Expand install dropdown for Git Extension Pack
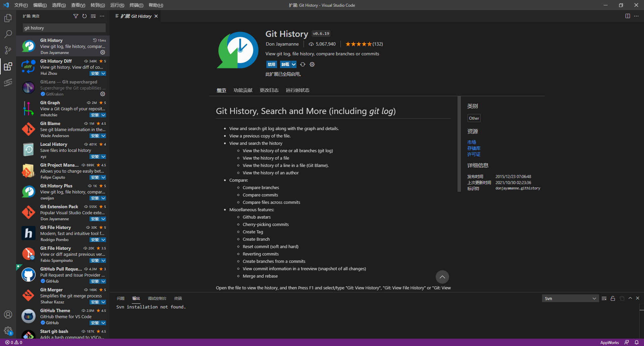 [x=103, y=219]
